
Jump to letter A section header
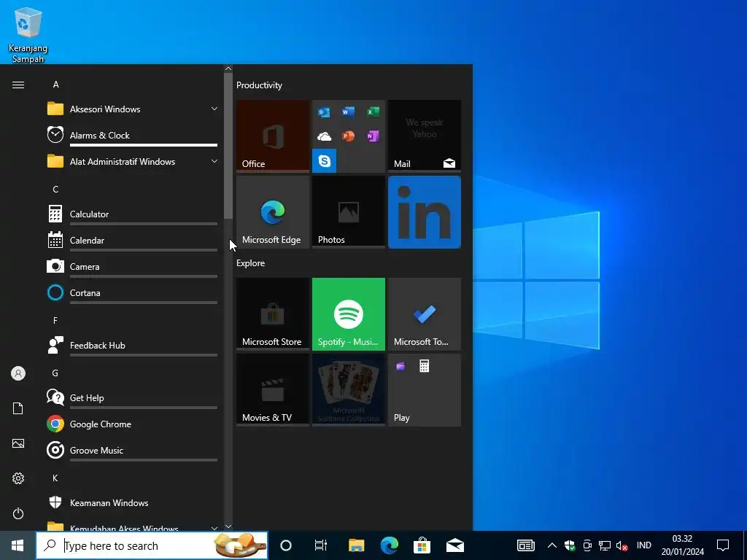pos(55,85)
